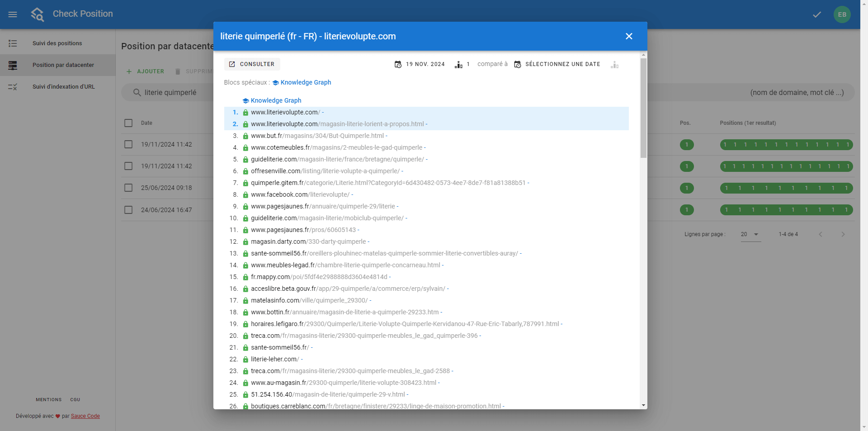The width and height of the screenshot is (868, 431).
Task: Click dialog scrollbar down arrow
Action: 643,405
